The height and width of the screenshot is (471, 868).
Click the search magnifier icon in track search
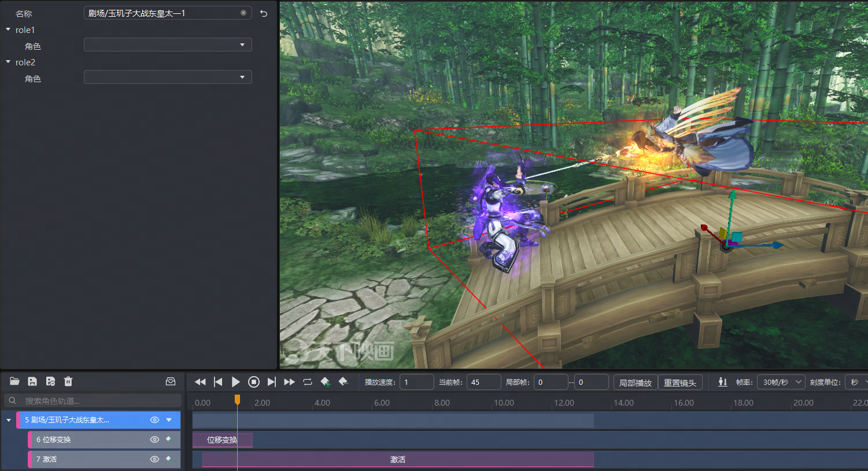(12, 400)
